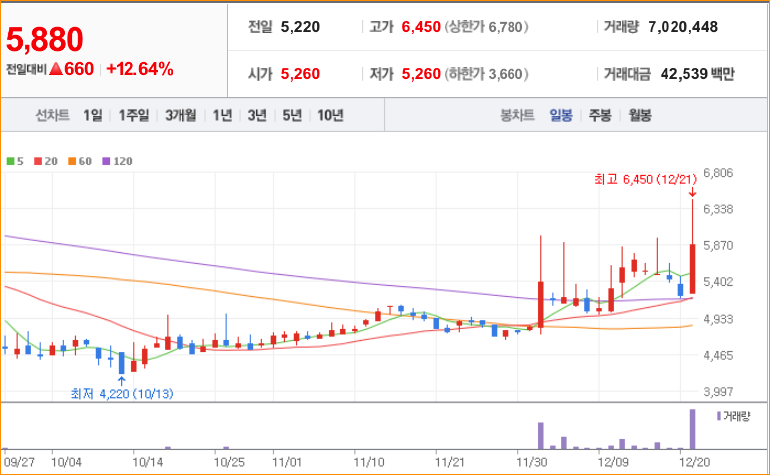The height and width of the screenshot is (475, 770).
Task: Click the current price 5,880
Action: click(45, 39)
